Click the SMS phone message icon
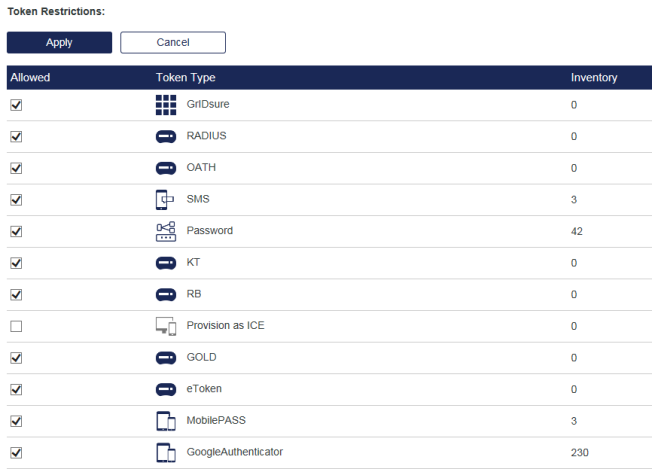 click(166, 199)
